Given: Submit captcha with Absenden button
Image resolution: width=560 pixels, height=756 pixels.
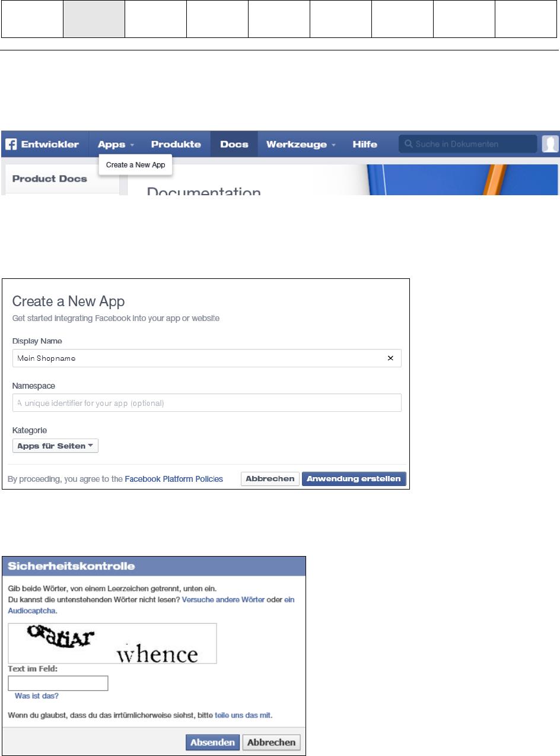Looking at the screenshot, I should click(212, 742).
